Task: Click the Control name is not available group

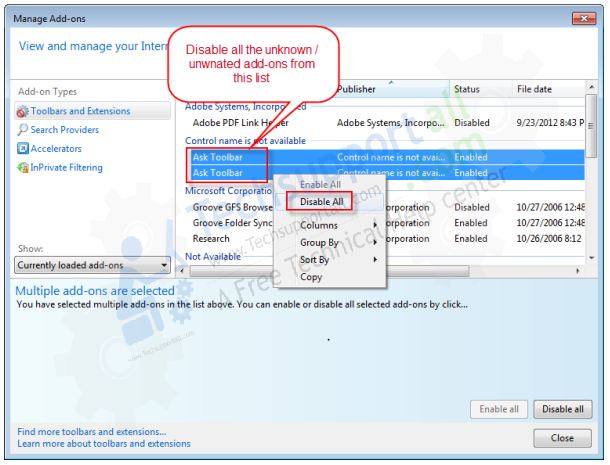Action: coord(245,140)
